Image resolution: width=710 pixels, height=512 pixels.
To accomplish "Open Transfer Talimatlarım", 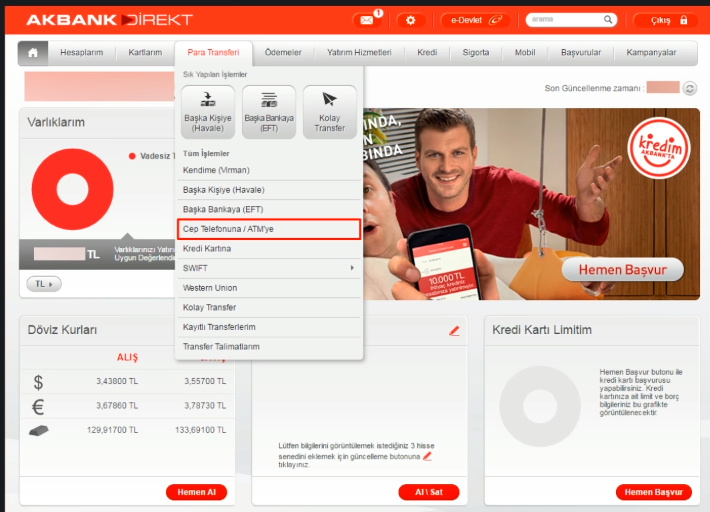I will [x=269, y=347].
